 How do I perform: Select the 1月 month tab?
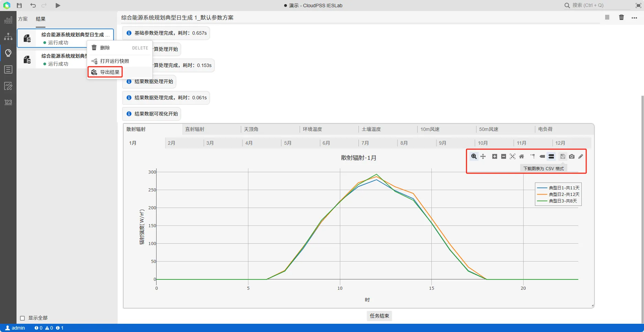pos(146,143)
